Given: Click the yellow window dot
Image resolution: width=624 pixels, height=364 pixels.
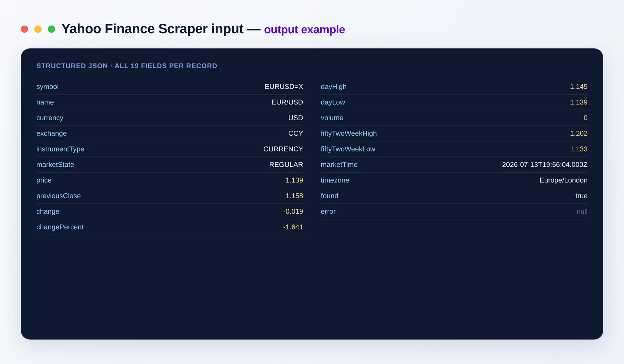Looking at the screenshot, I should (38, 29).
